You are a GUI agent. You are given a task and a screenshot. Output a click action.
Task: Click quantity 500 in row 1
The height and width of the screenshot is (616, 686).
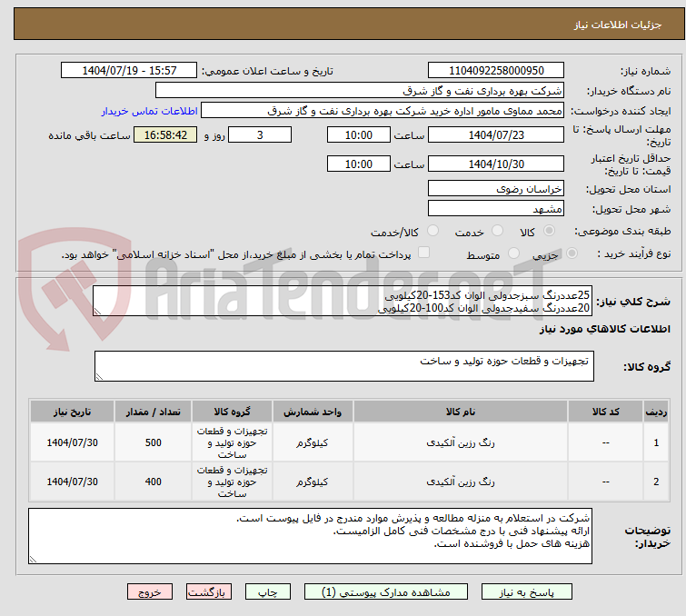(154, 442)
